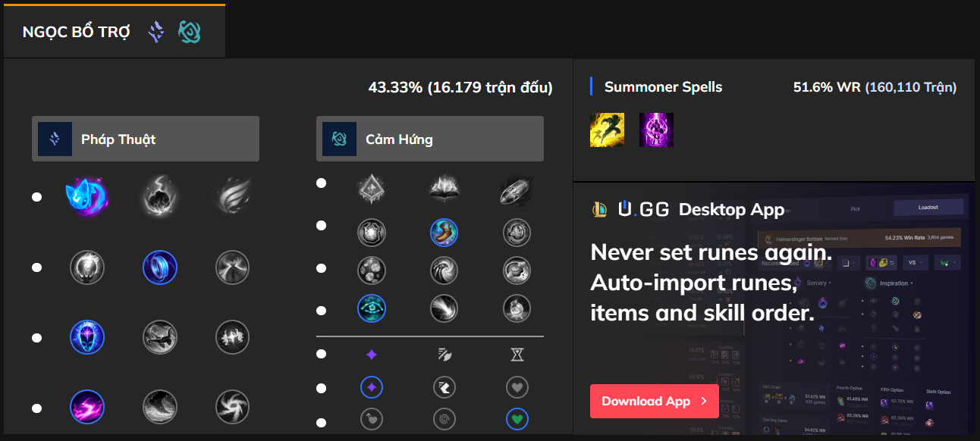Choose the Cosmic Insight eye rune
This screenshot has width=980, height=441.
pos(372,308)
